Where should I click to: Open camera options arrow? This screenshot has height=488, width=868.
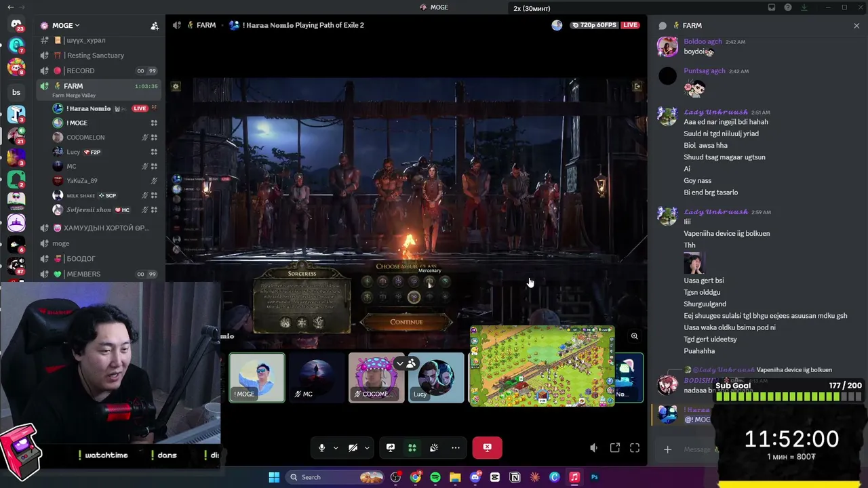[367, 447]
